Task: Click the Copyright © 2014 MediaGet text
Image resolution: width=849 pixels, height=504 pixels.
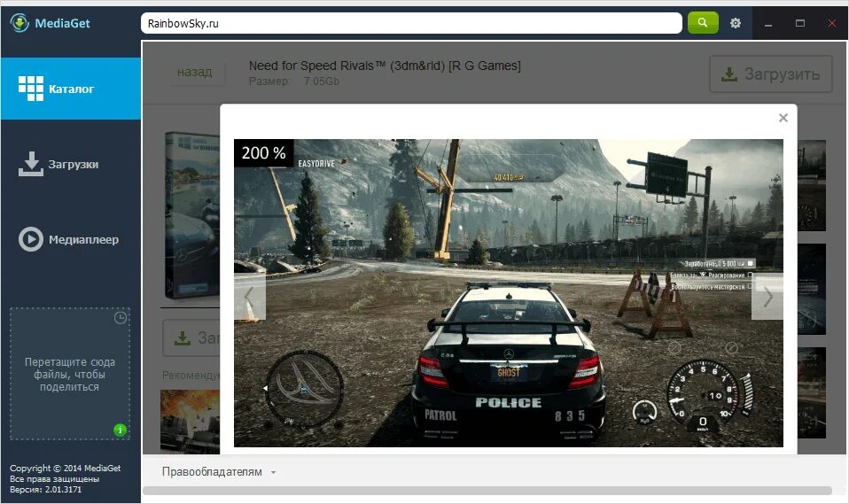Action: [65, 469]
